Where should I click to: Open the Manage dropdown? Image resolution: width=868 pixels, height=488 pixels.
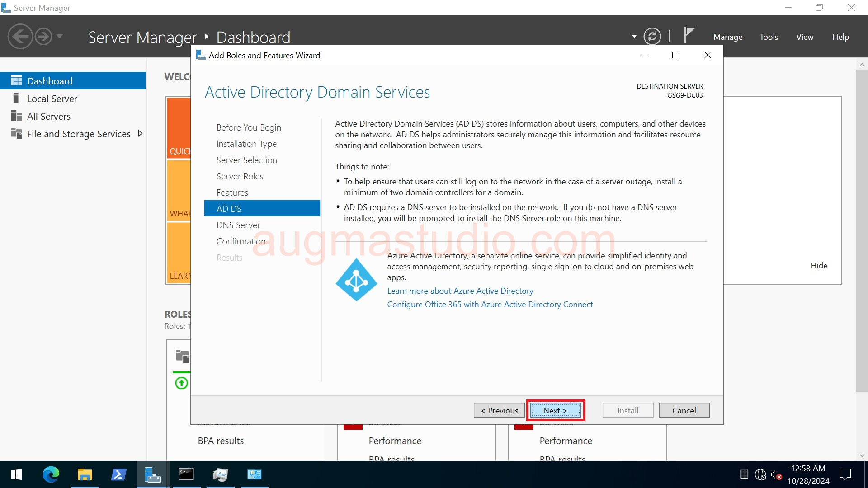727,37
